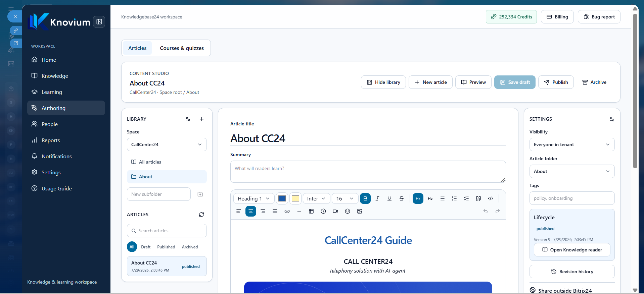
Task: Open Library filter settings icon
Action: 188,119
